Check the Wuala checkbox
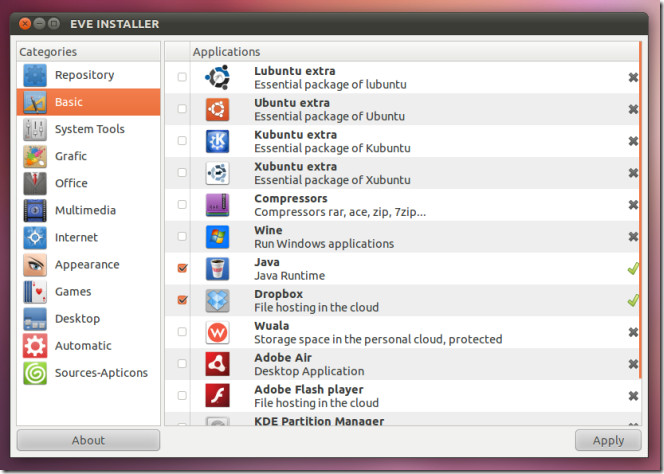 click(x=182, y=332)
